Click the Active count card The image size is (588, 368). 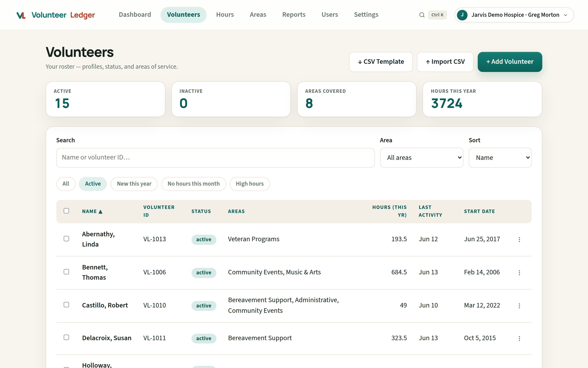[x=105, y=99]
